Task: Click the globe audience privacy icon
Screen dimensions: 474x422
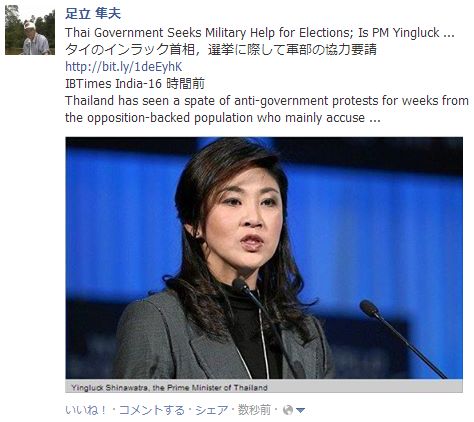Action: click(288, 410)
